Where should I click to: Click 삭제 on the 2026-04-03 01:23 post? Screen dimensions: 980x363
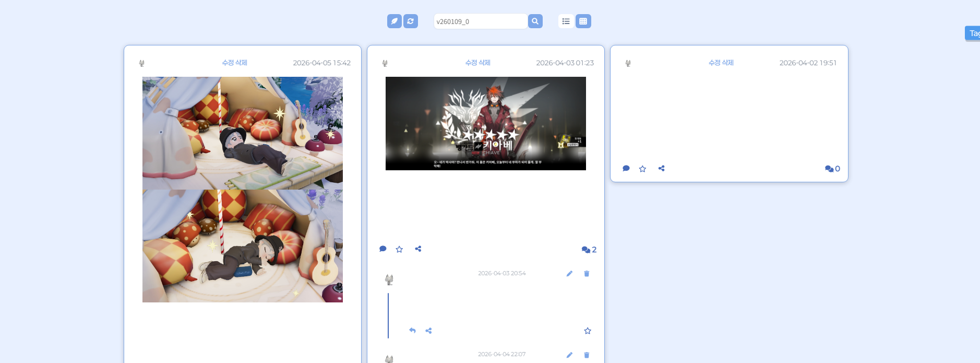(485, 63)
